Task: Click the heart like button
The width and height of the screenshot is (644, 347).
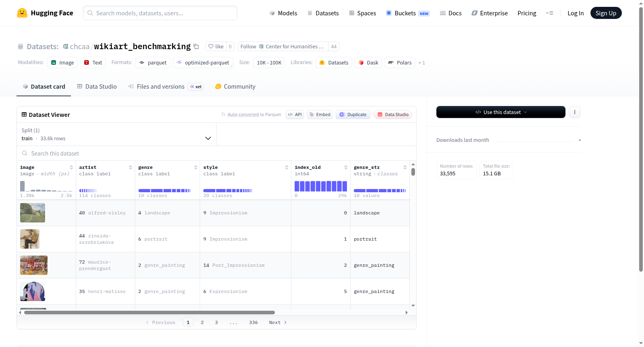Action: 216,46
